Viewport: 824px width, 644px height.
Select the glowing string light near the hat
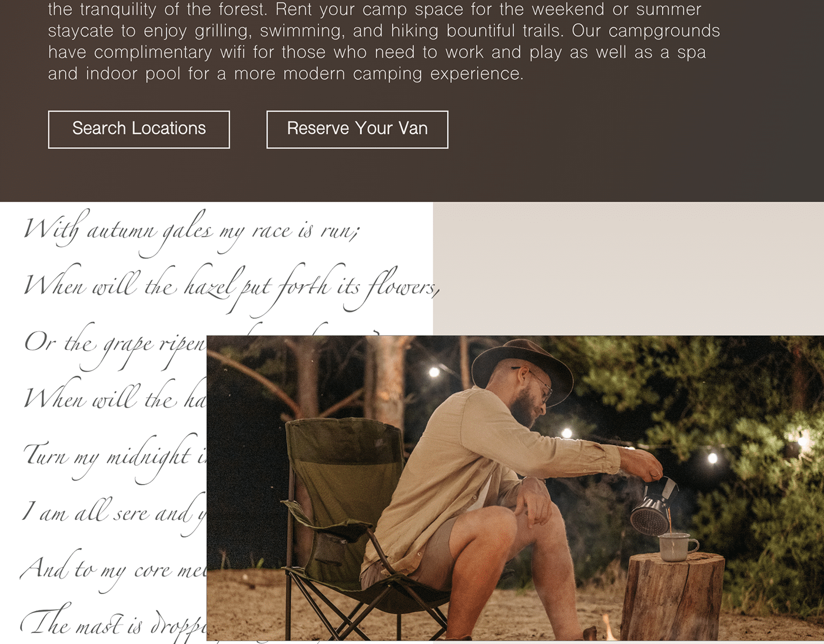(x=434, y=372)
